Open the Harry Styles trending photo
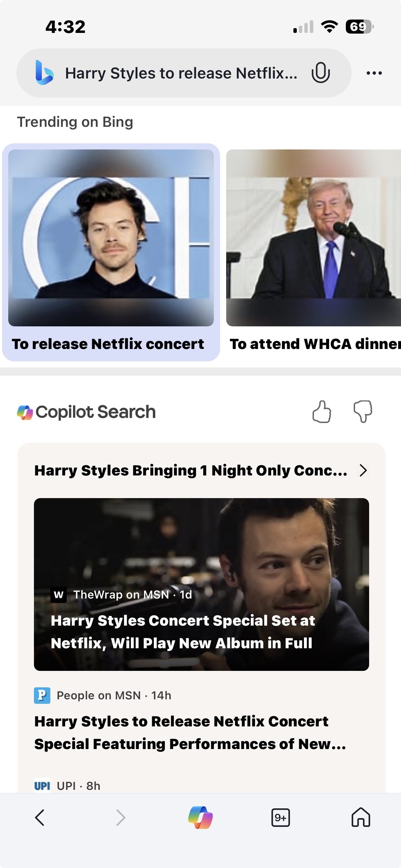 tap(111, 238)
